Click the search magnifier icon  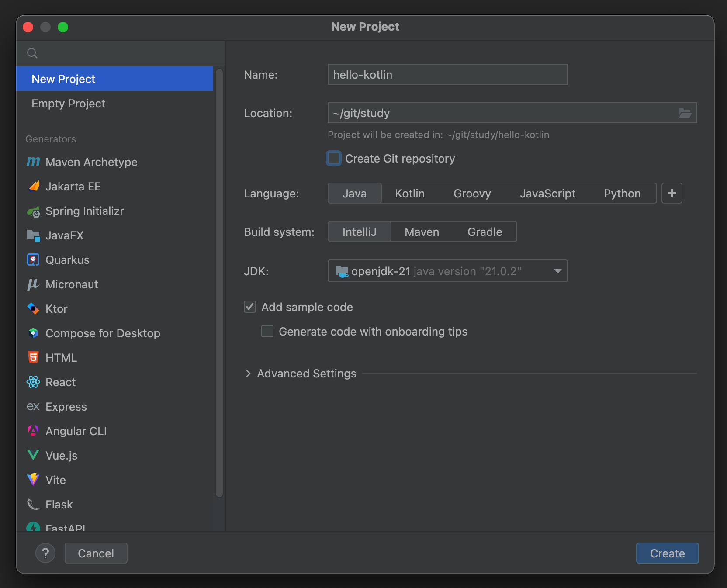click(32, 53)
